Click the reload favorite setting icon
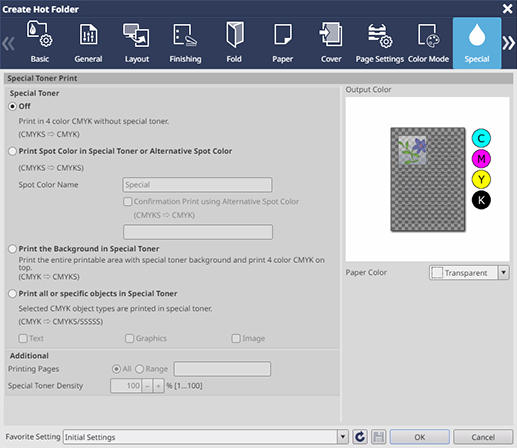The height and width of the screenshot is (448, 517). (360, 437)
